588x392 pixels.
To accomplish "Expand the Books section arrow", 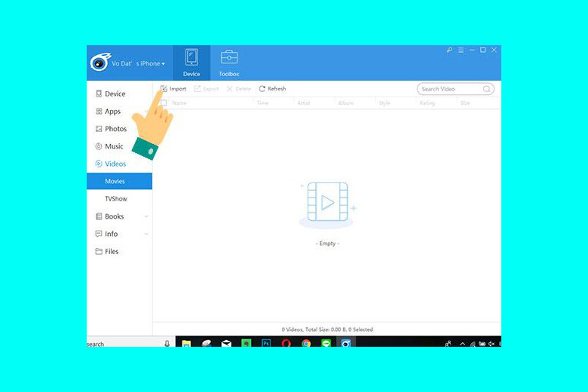I will pos(146,216).
